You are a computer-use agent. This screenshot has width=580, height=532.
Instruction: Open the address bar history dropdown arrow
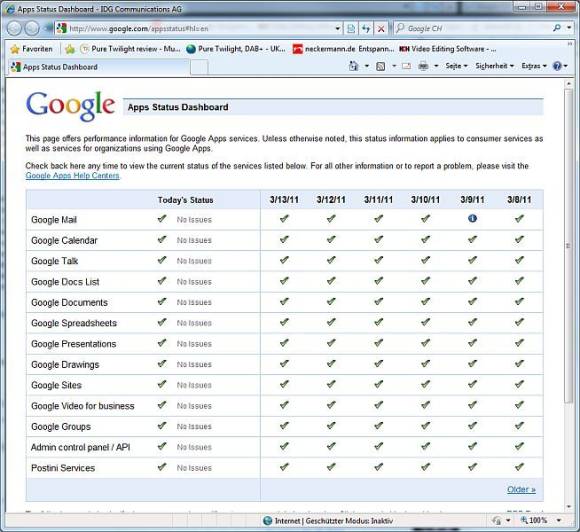click(337, 28)
